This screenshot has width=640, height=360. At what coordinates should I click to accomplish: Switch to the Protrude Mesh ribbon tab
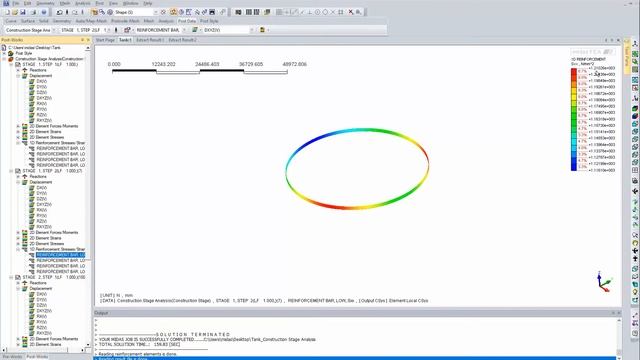[x=125, y=21]
